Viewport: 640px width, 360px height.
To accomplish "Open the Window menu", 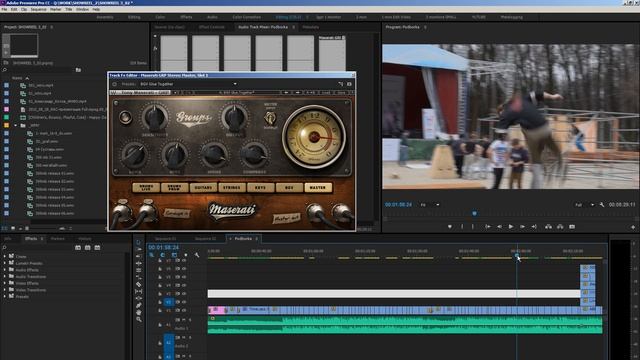I will point(82,9).
